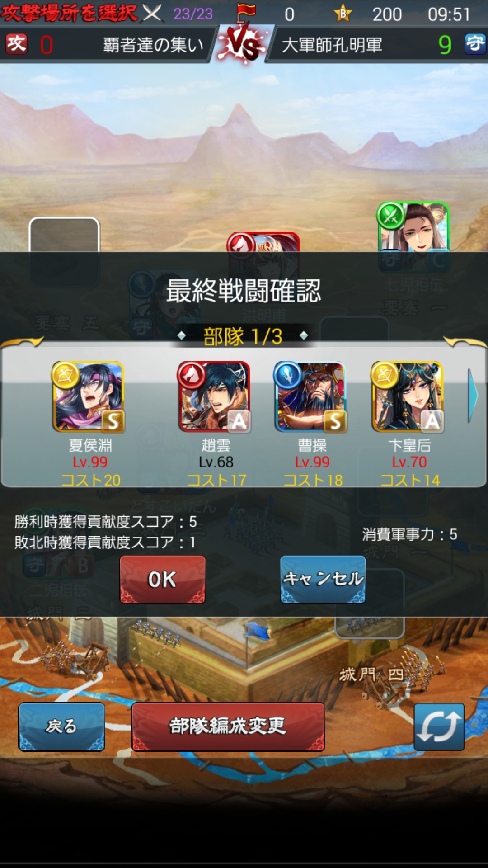
Task: Tap the VS emblem in header
Action: [x=243, y=45]
